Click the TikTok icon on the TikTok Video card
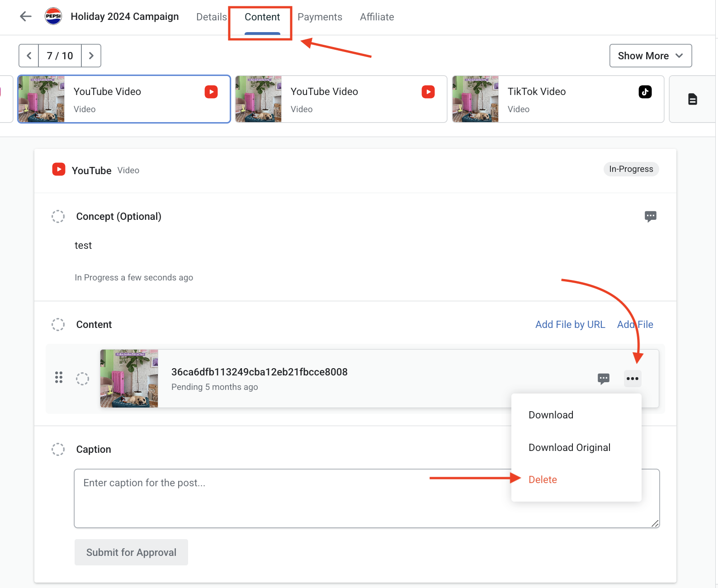This screenshot has width=718, height=588. pyautogui.click(x=645, y=92)
